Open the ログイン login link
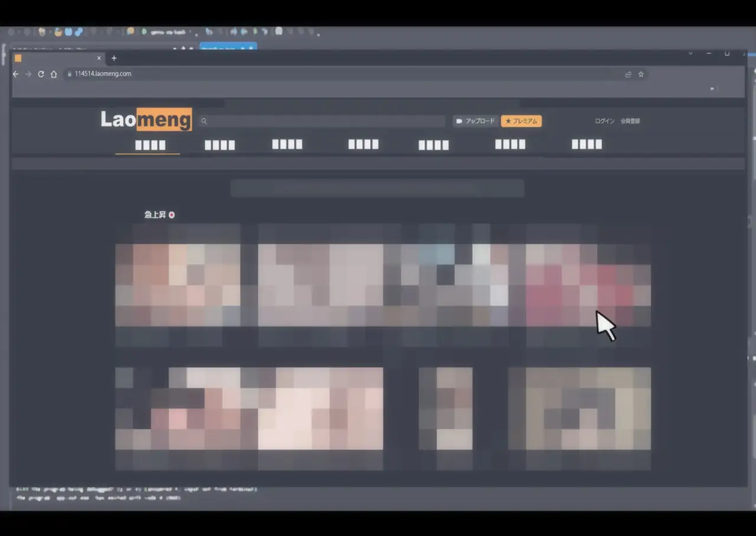The image size is (756, 536). click(604, 121)
